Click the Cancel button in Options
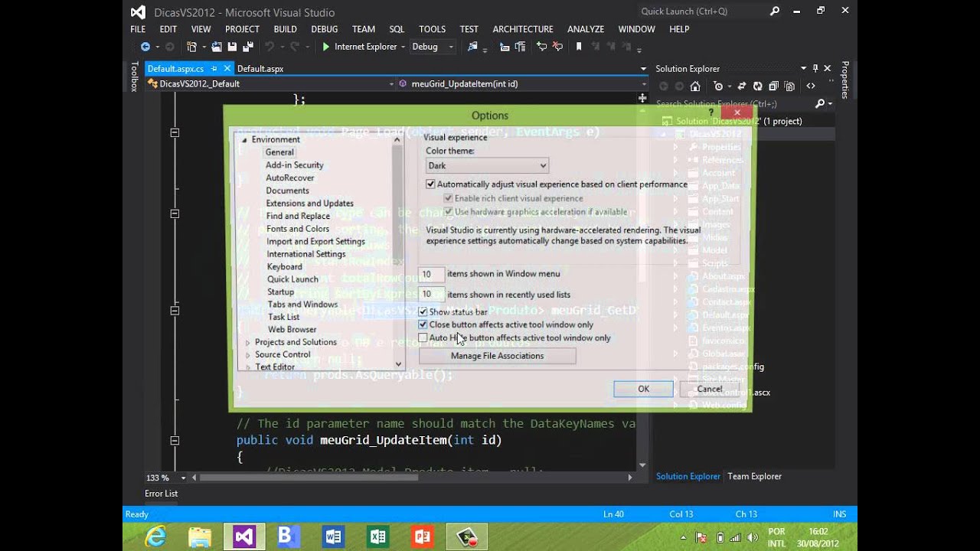 (x=709, y=389)
